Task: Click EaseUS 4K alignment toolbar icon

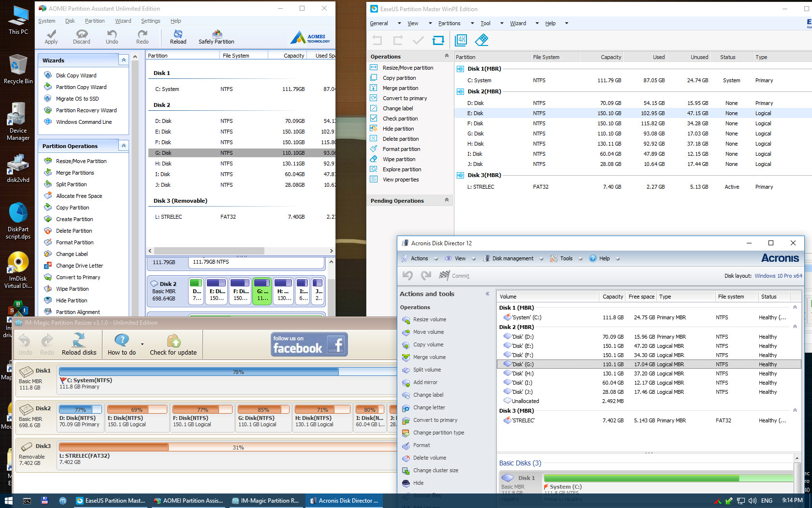Action: coord(461,40)
